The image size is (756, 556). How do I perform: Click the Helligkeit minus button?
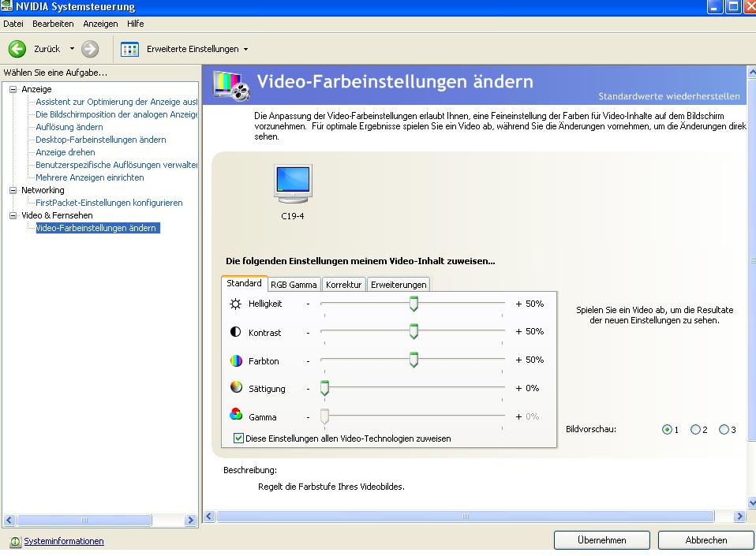[308, 304]
